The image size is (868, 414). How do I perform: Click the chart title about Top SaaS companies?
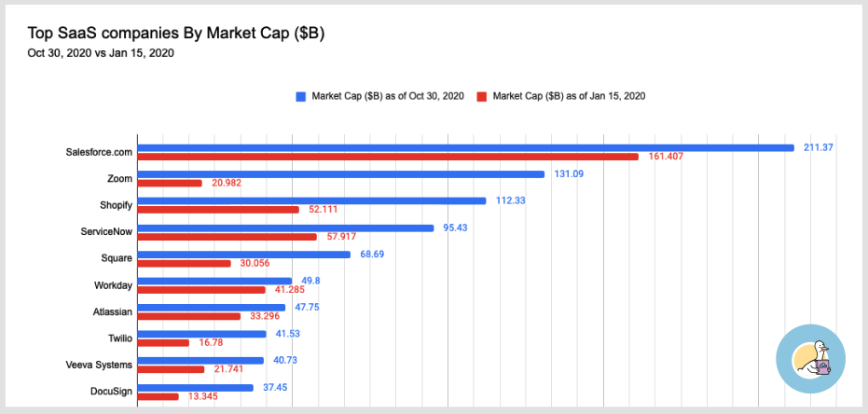tap(175, 34)
